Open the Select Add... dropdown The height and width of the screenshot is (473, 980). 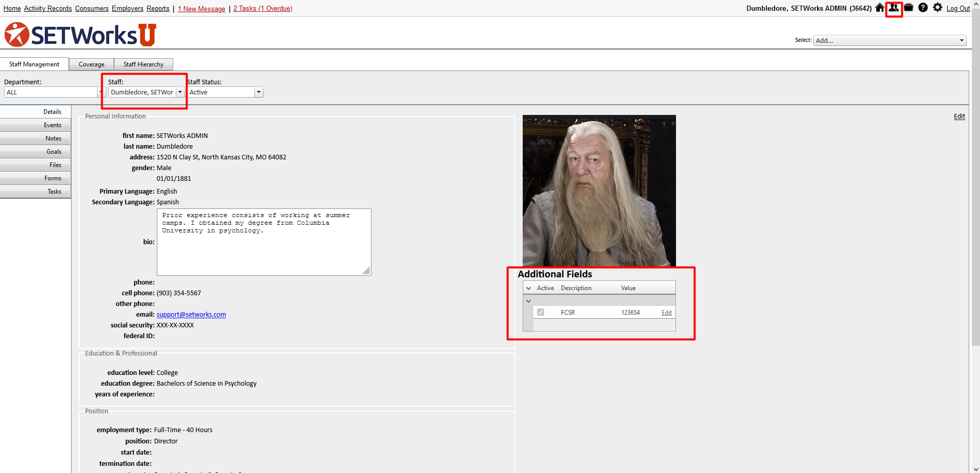(890, 40)
